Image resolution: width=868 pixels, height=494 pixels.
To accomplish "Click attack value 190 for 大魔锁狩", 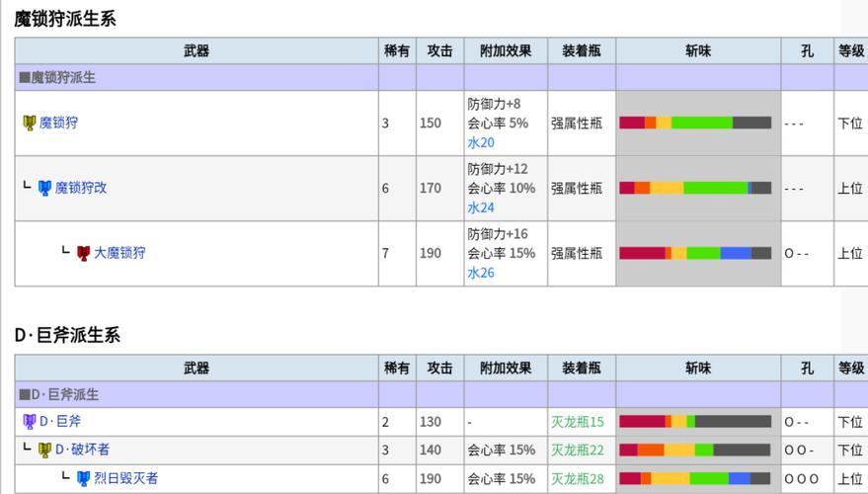I will pos(431,253).
